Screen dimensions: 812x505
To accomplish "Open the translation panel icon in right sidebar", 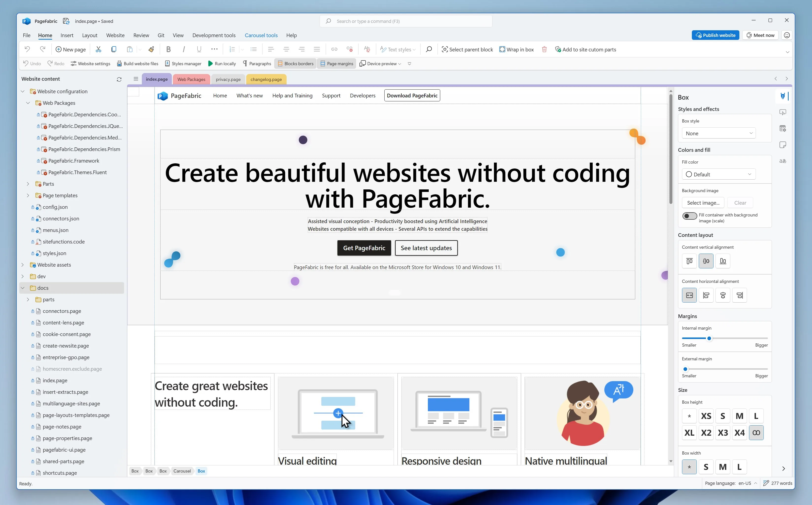I will (783, 161).
